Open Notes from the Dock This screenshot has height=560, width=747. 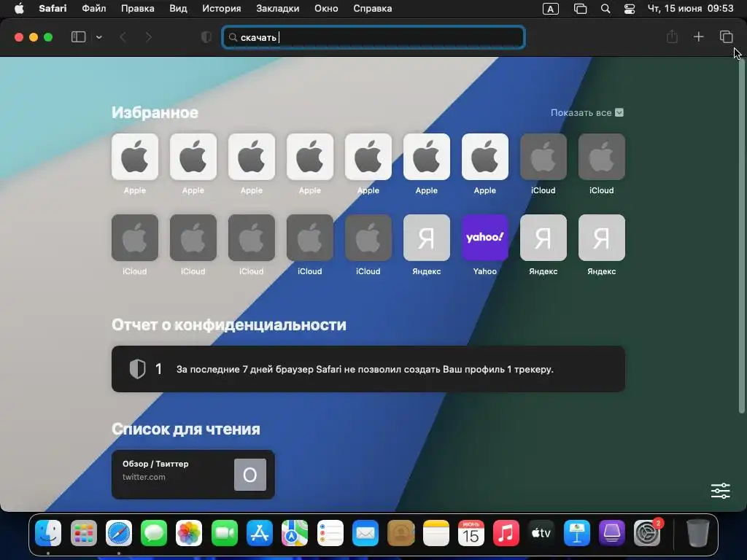[x=436, y=533]
